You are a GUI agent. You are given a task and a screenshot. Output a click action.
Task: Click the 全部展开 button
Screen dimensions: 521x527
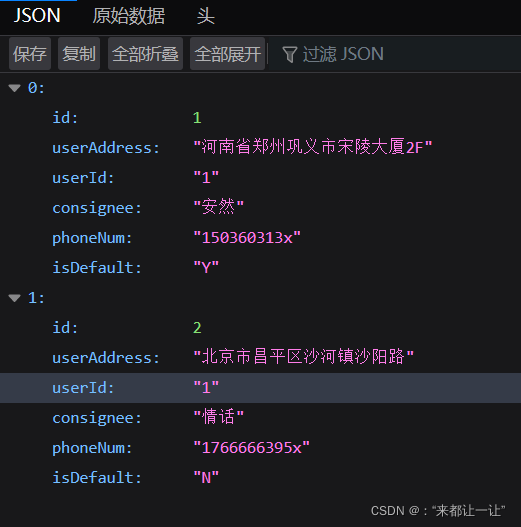click(x=228, y=54)
